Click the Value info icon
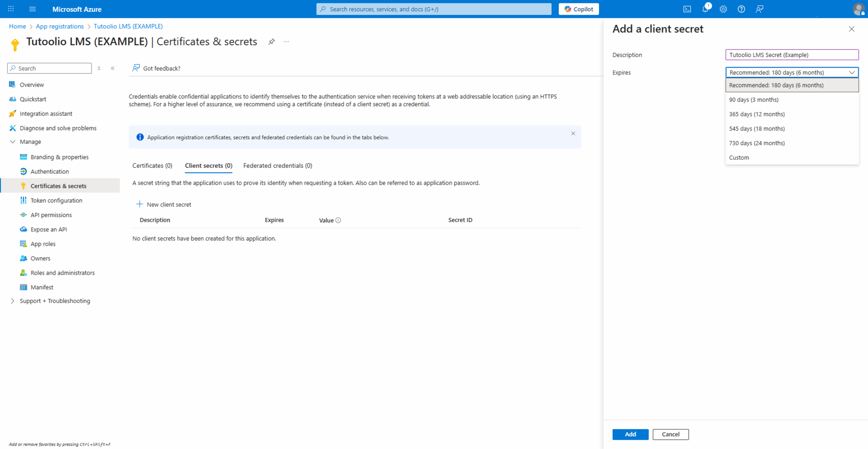 [338, 220]
